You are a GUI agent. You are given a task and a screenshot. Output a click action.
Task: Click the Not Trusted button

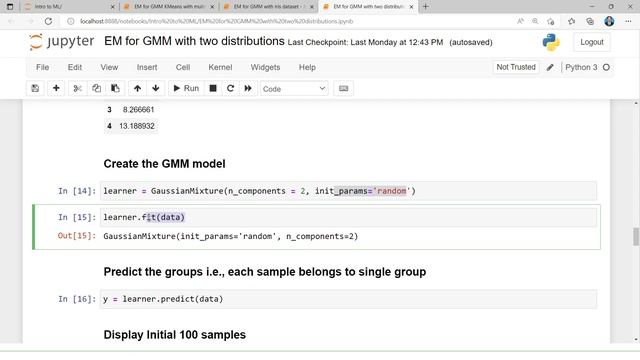pyautogui.click(x=516, y=67)
